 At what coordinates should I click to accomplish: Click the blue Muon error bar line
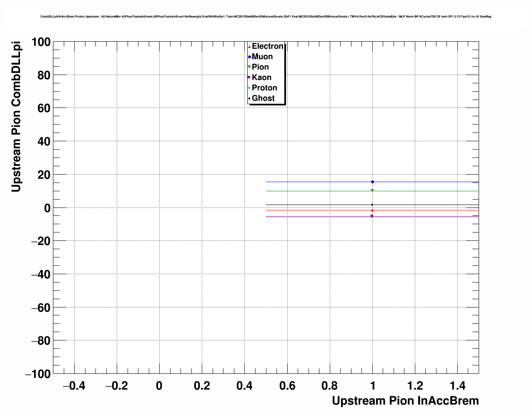(x=372, y=182)
